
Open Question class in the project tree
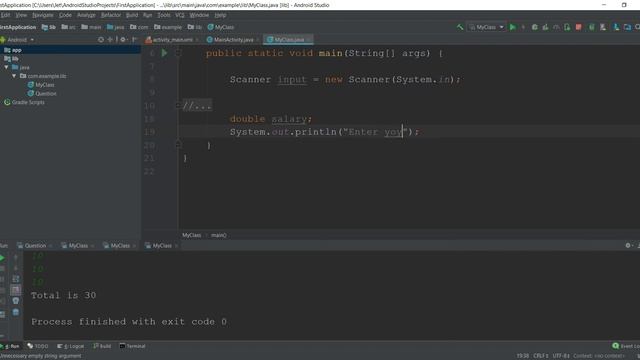point(42,93)
